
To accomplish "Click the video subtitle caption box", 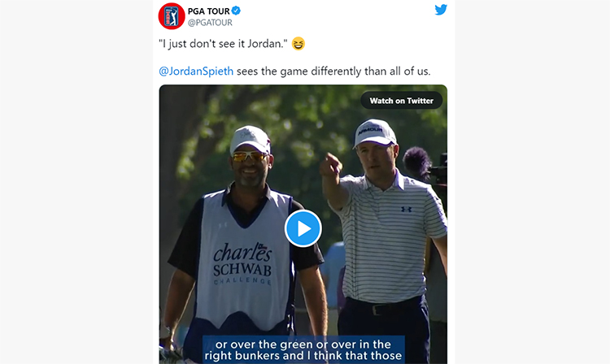I will pyautogui.click(x=303, y=349).
